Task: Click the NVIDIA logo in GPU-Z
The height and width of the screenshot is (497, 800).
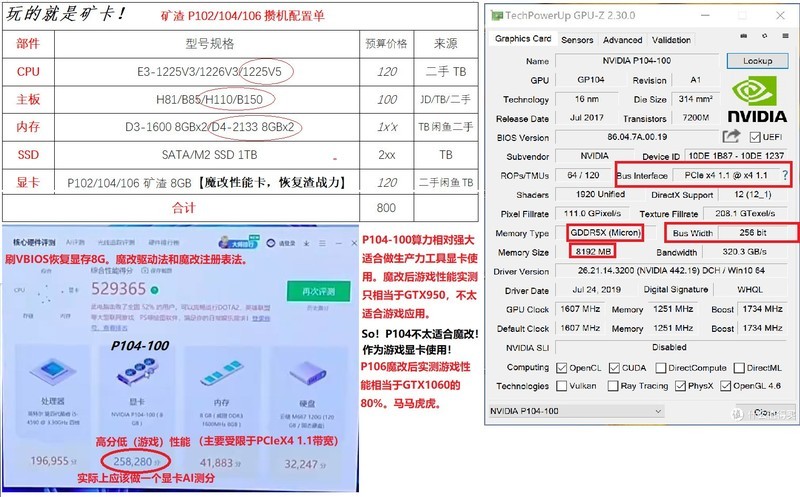Action: [757, 100]
